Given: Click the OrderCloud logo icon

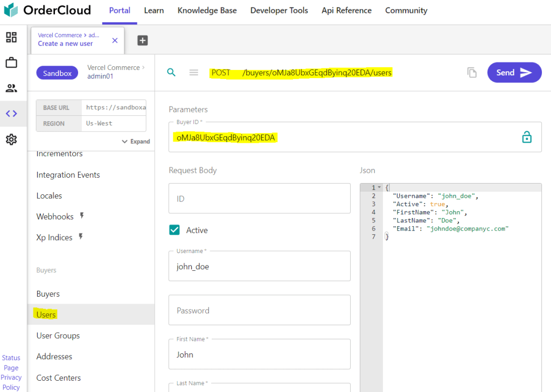Looking at the screenshot, I should coord(11,10).
